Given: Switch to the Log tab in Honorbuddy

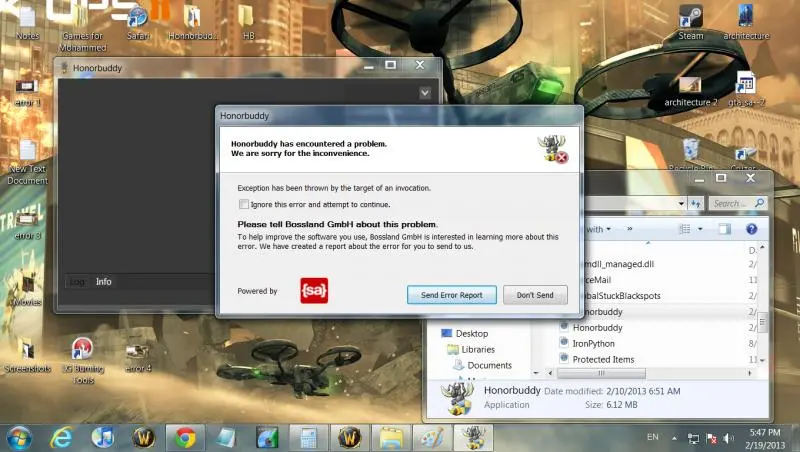Looking at the screenshot, I should [x=77, y=282].
